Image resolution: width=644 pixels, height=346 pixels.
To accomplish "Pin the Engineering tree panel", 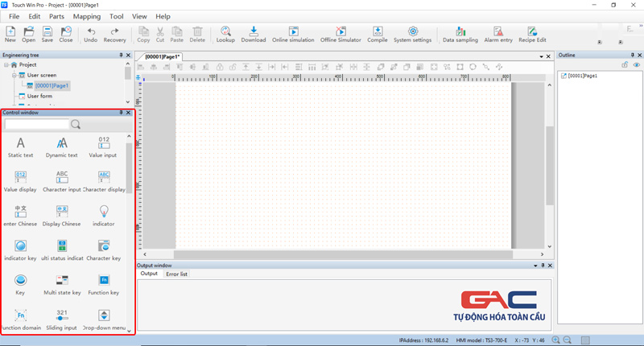I will (x=121, y=55).
